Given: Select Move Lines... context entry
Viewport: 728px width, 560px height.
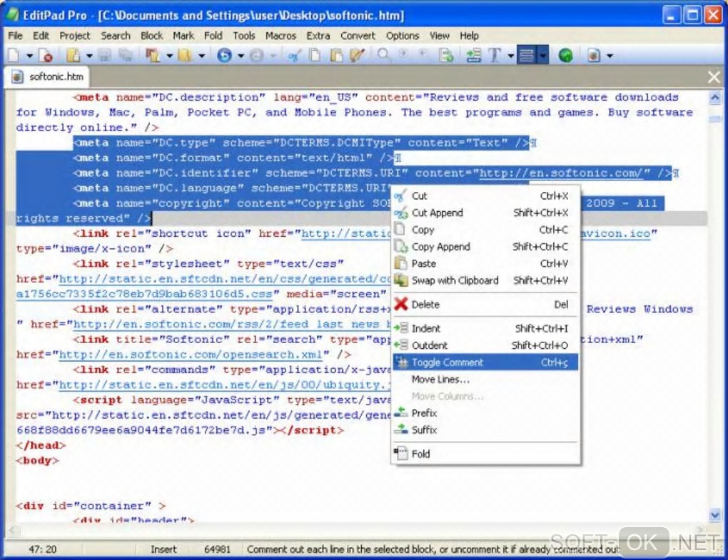Looking at the screenshot, I should [485, 379].
